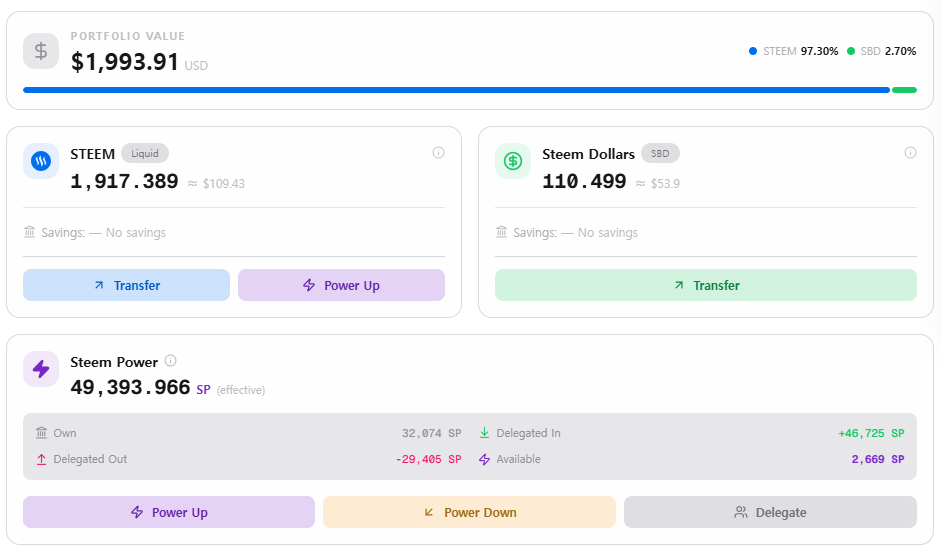Click the Delegated Out label

(90, 459)
